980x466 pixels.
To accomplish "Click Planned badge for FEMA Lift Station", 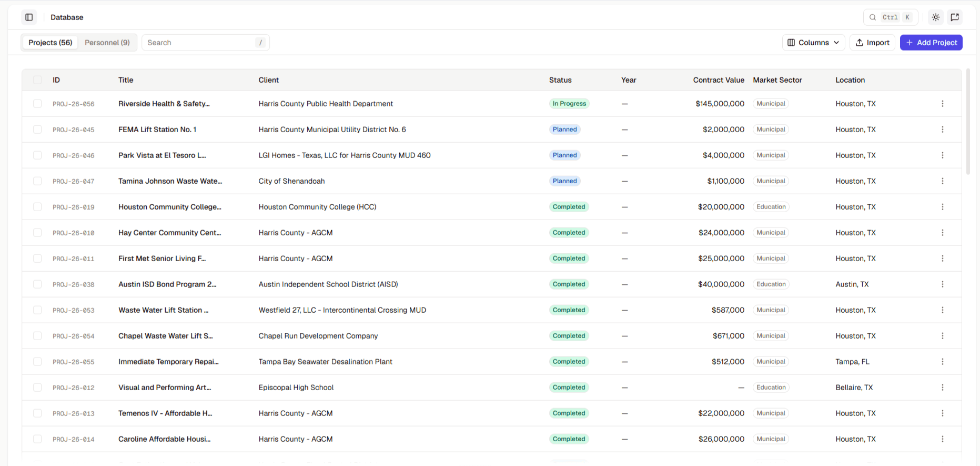I will 565,130.
